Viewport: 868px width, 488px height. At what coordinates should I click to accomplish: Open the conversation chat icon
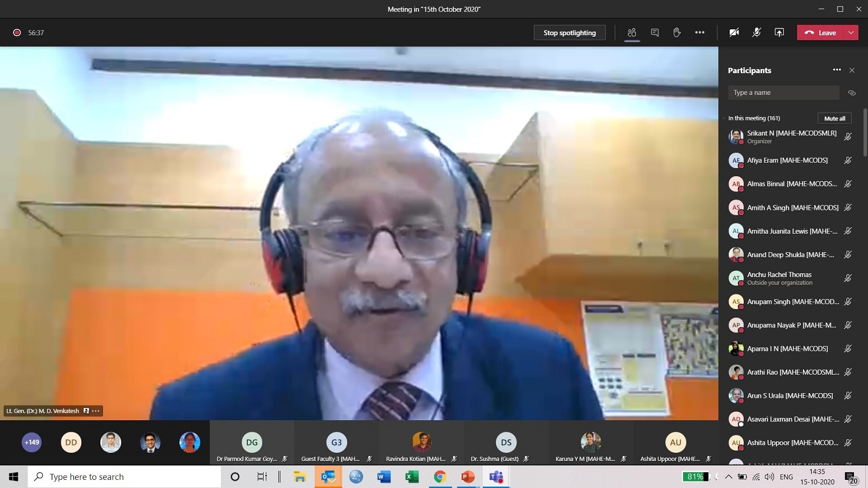[x=655, y=33]
